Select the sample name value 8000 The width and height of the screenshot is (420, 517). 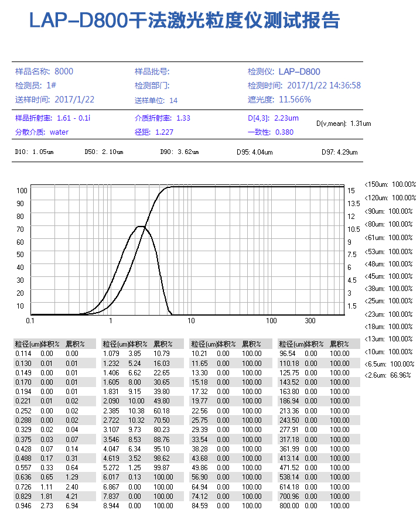point(64,71)
